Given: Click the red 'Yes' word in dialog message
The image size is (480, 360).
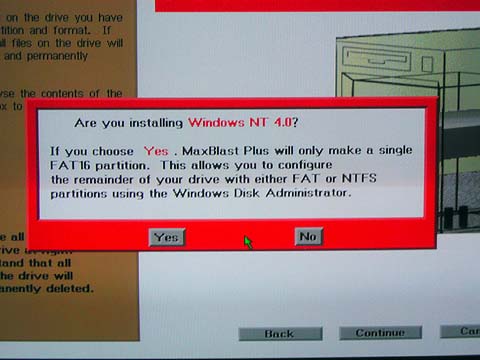Looking at the screenshot, I should tap(156, 151).
